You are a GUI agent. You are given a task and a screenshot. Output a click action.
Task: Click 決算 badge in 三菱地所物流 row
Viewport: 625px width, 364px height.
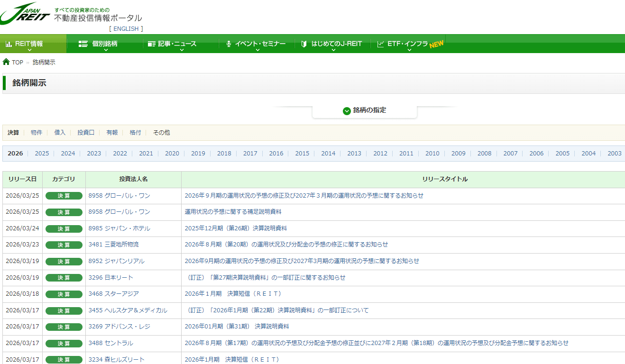(x=64, y=245)
